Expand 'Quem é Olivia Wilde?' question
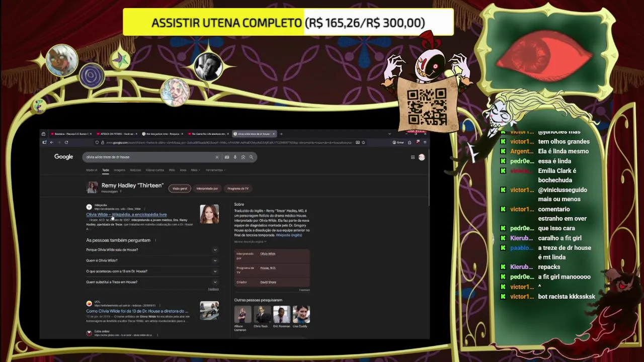 pos(152,260)
